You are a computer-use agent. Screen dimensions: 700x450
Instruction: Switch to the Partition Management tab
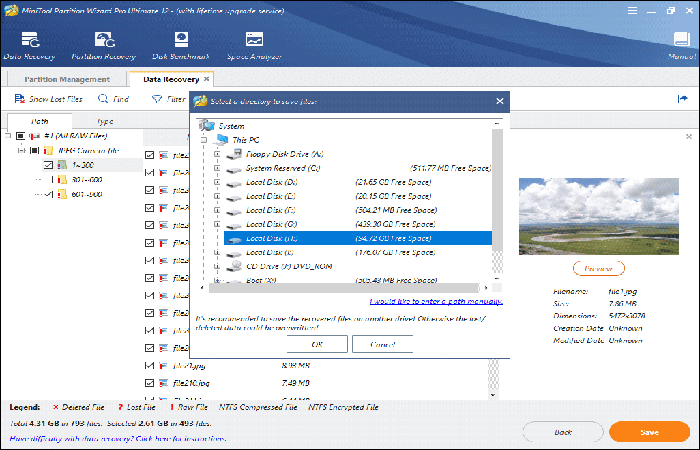[x=67, y=79]
